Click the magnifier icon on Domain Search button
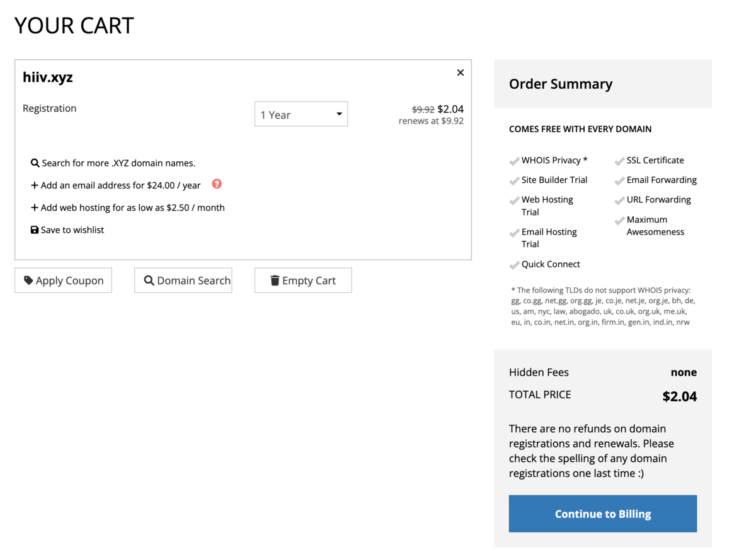The height and width of the screenshot is (556, 756). pos(149,281)
